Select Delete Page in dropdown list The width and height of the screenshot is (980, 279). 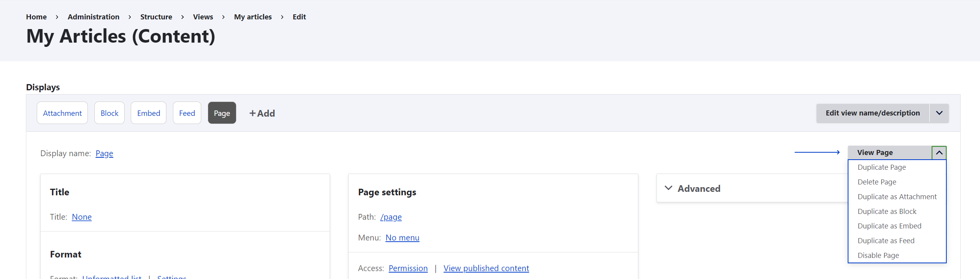point(877,182)
